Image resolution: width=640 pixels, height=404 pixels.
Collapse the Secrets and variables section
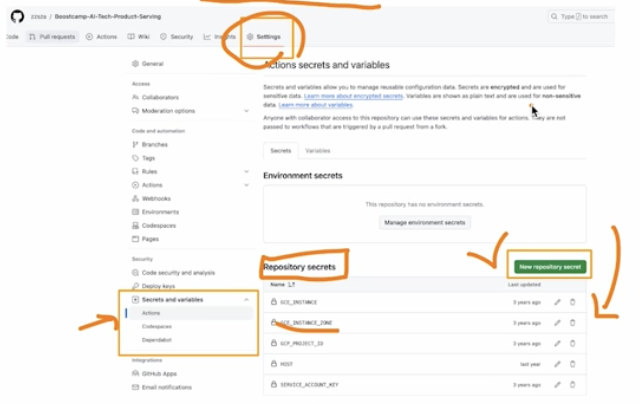247,300
